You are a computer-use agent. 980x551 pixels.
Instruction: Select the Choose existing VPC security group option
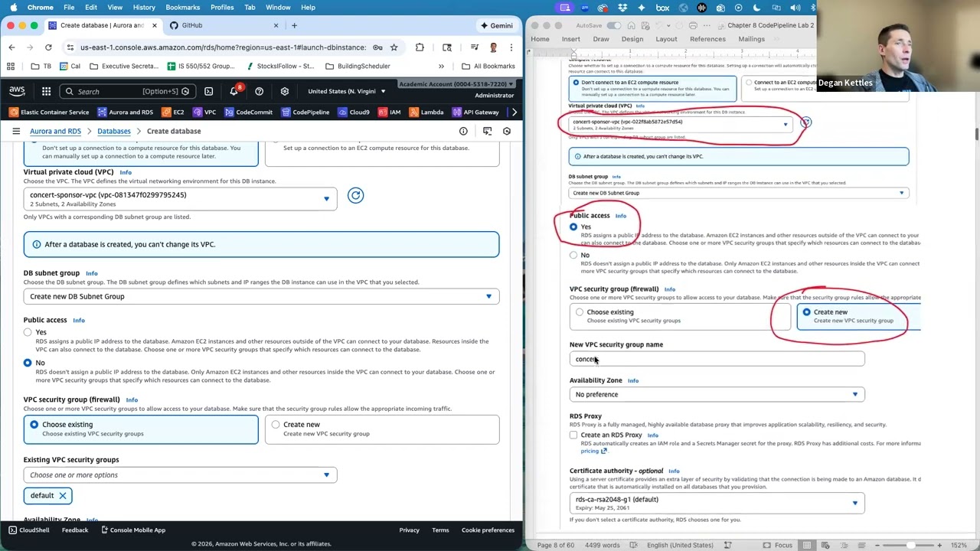pos(141,429)
